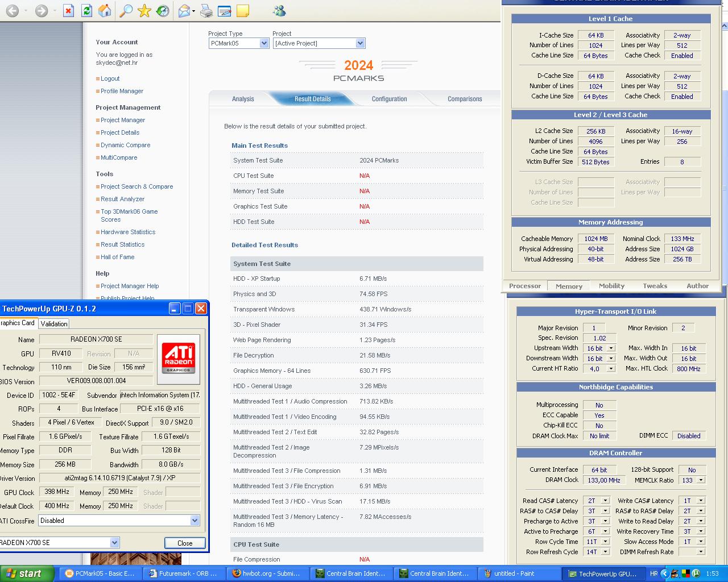The image size is (728, 582).
Task: Open the RADEON X700 SE card selector
Action: tap(114, 542)
